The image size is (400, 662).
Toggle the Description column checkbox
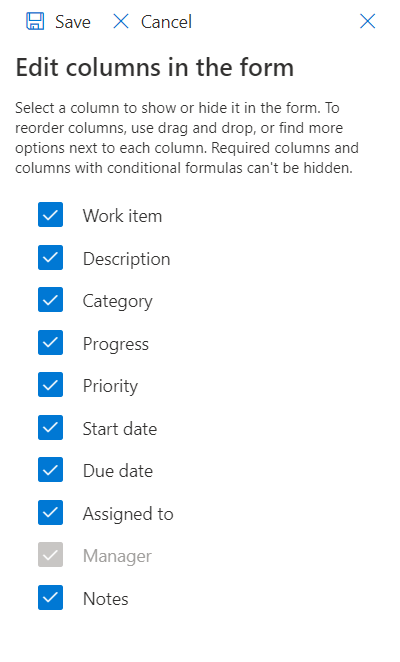[50, 258]
